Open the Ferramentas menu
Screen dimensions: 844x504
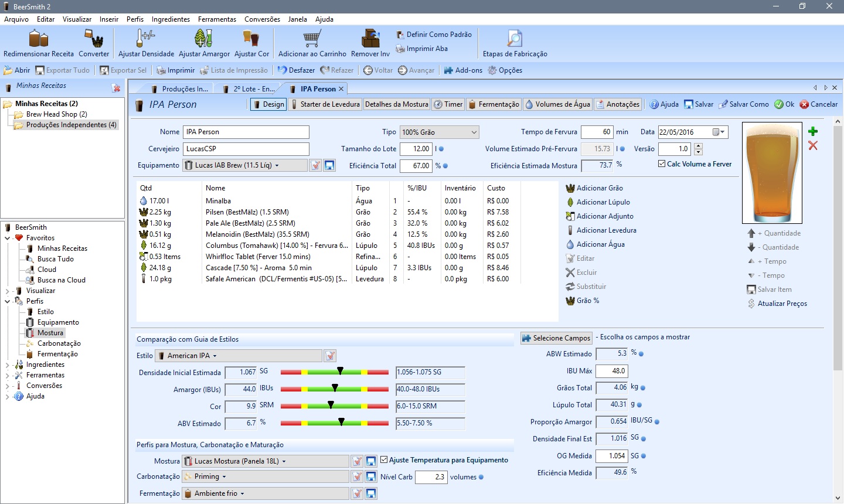[217, 19]
